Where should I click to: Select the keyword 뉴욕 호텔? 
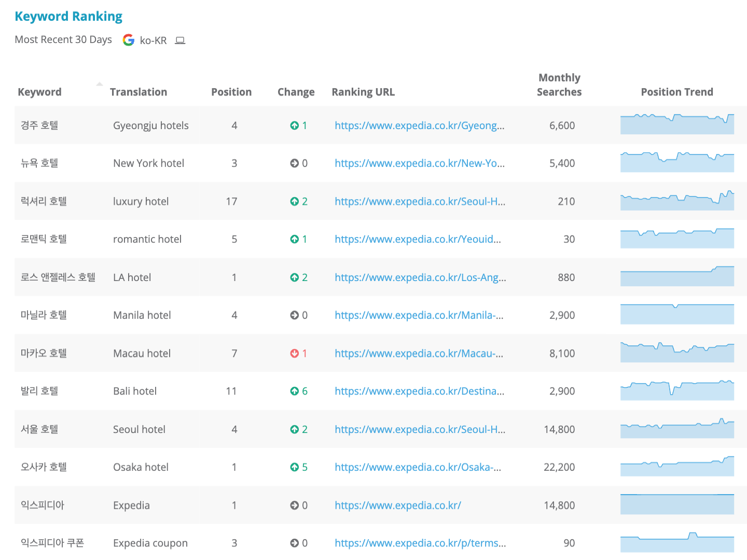(x=39, y=163)
